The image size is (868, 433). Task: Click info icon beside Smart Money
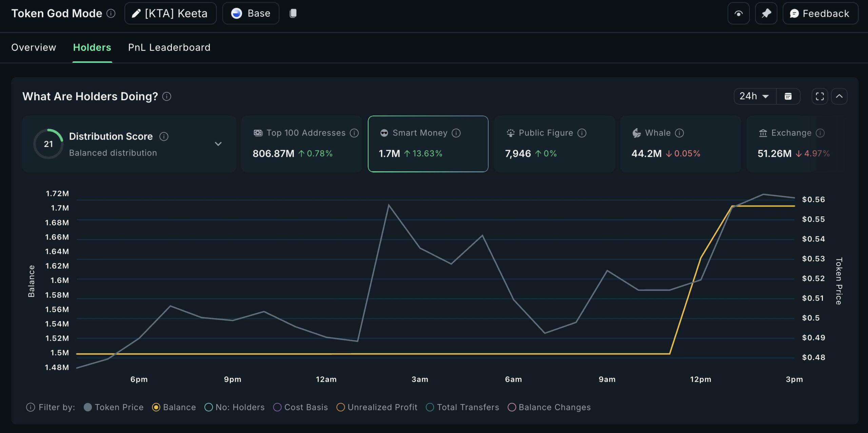(456, 133)
